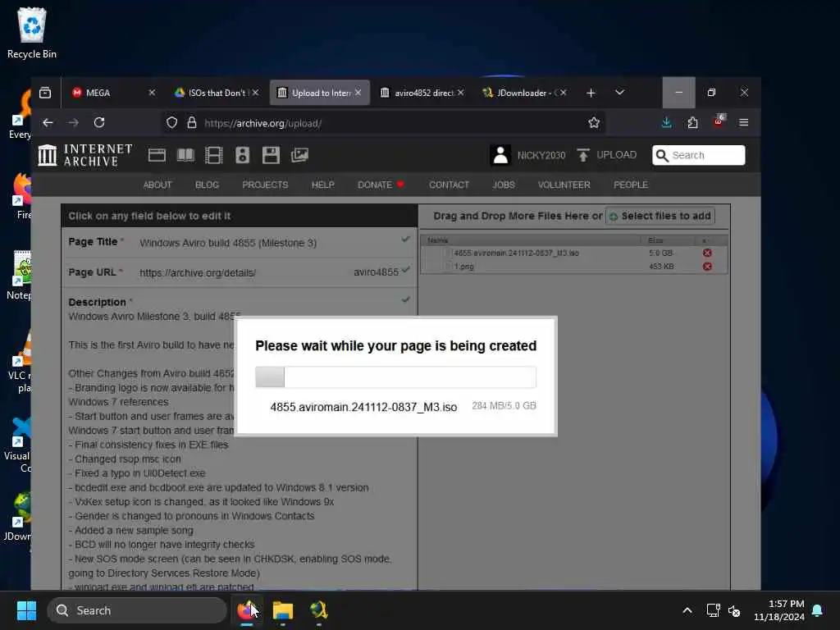Open the Windows Start menu

26,610
